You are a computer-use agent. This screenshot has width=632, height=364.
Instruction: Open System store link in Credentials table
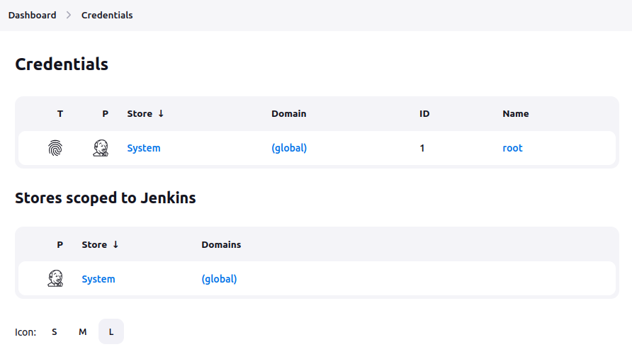(144, 148)
